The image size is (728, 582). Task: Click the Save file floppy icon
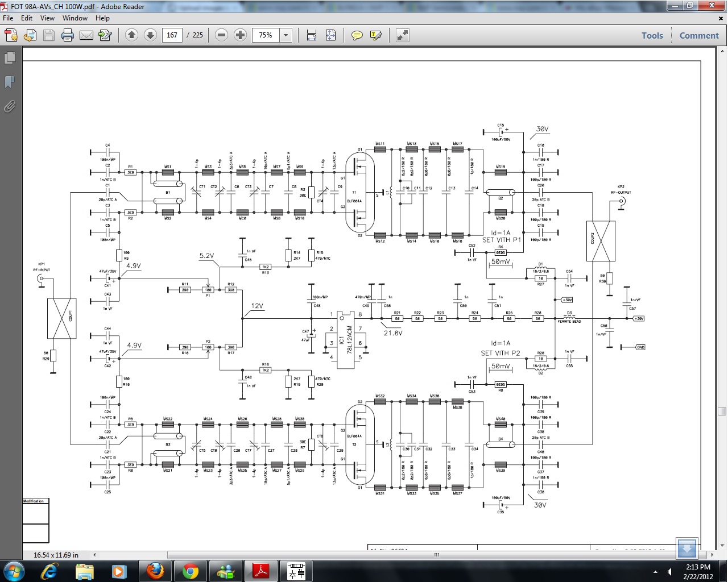[49, 35]
